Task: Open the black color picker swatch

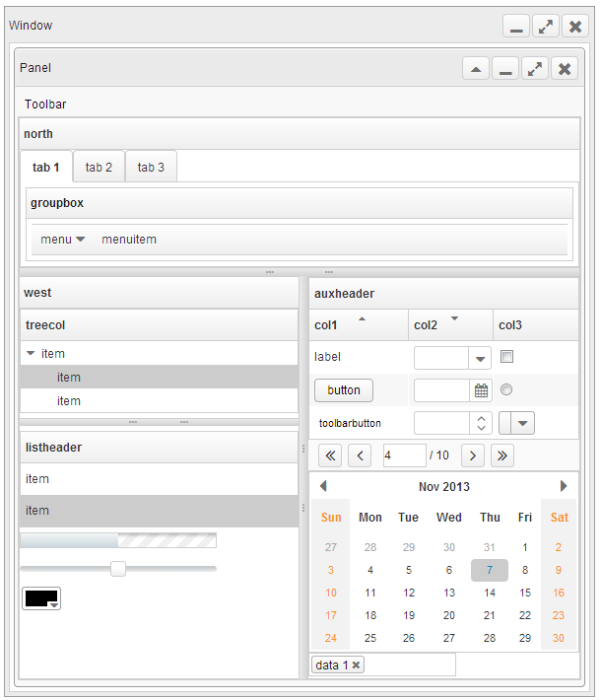Action: coord(41,598)
